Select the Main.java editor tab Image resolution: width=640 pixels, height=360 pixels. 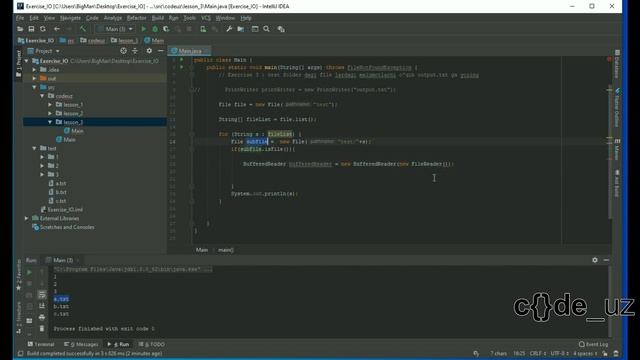189,51
